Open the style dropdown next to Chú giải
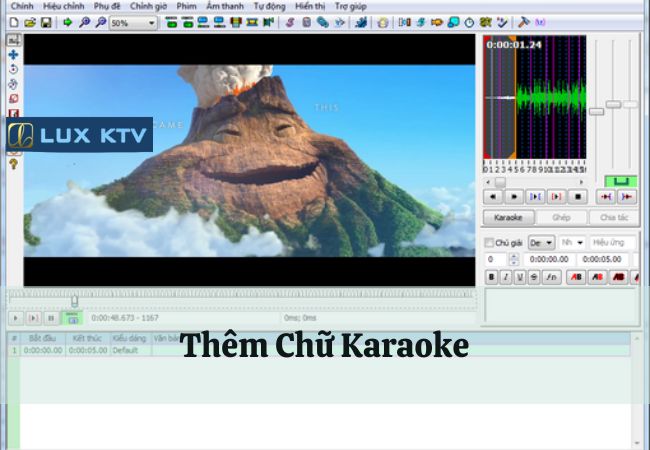Viewport: 650px width, 450px height. [541, 243]
